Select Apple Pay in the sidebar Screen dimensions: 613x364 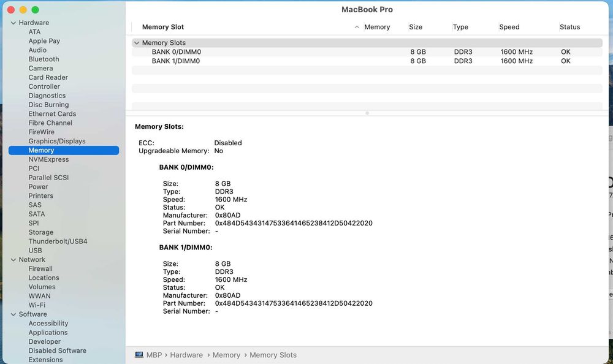[44, 40]
